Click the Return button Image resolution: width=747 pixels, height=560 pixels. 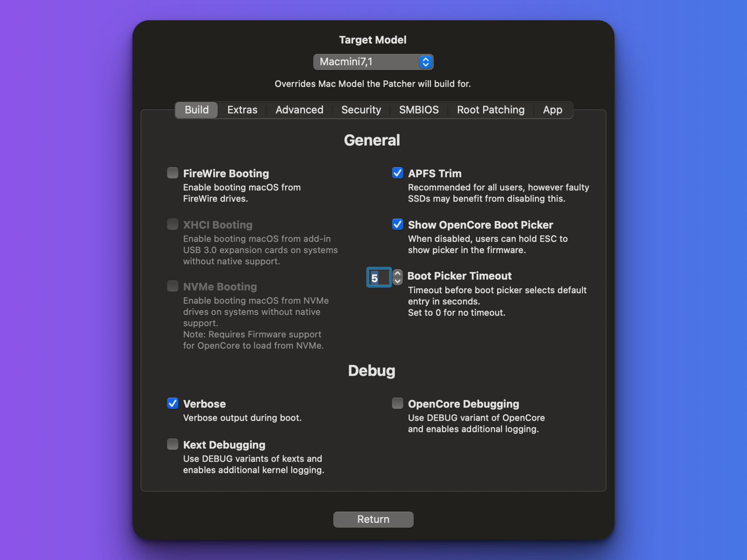click(373, 519)
